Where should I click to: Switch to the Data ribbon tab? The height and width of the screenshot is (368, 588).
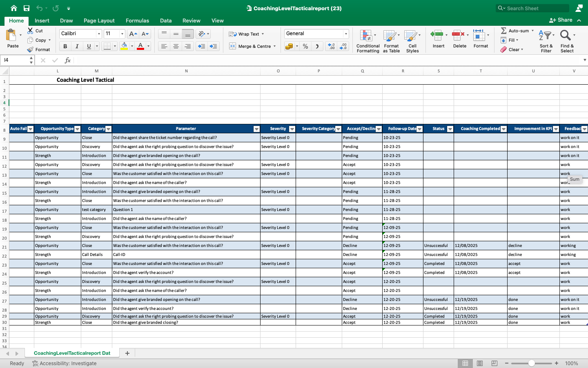click(166, 20)
